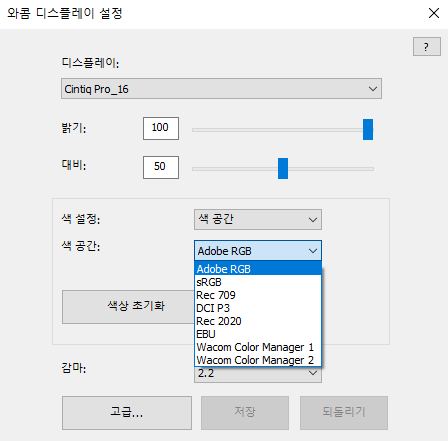Click the 저장 save button
Image resolution: width=448 pixels, height=441 pixels.
click(245, 413)
